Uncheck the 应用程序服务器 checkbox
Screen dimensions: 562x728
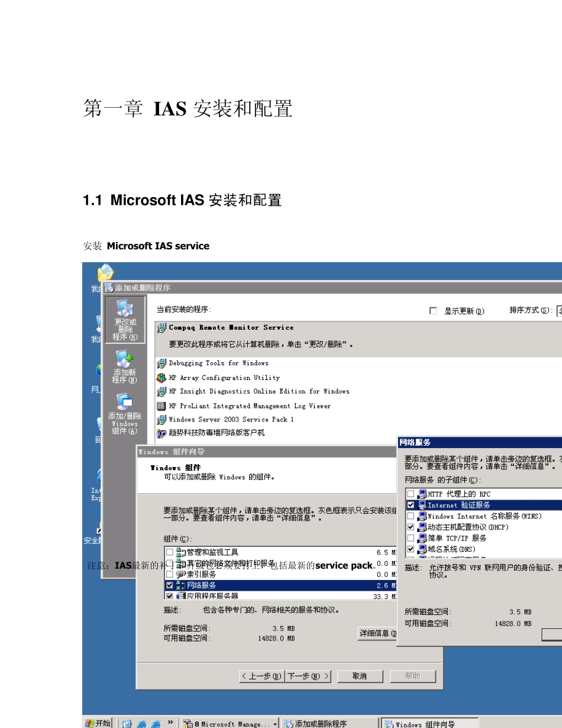(x=170, y=596)
